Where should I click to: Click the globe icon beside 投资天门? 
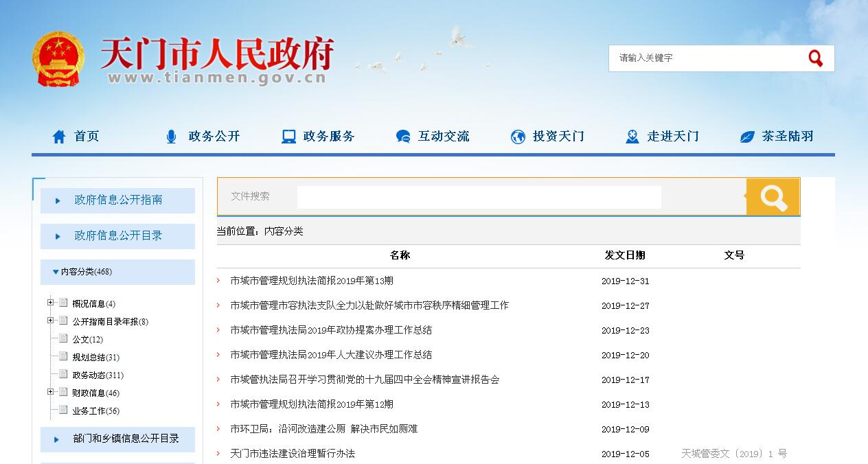518,137
